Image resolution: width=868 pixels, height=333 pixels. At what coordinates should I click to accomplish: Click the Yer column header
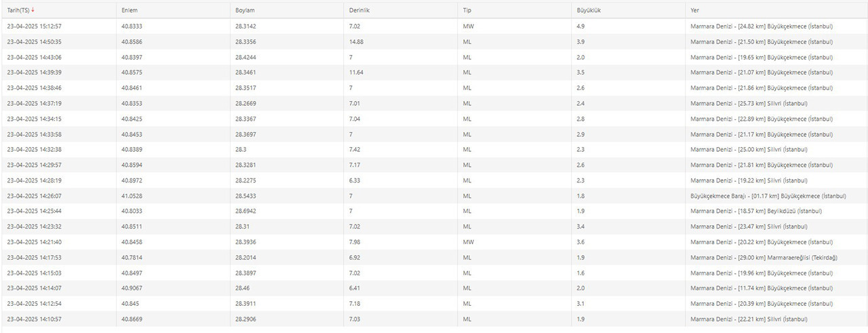[x=694, y=11]
